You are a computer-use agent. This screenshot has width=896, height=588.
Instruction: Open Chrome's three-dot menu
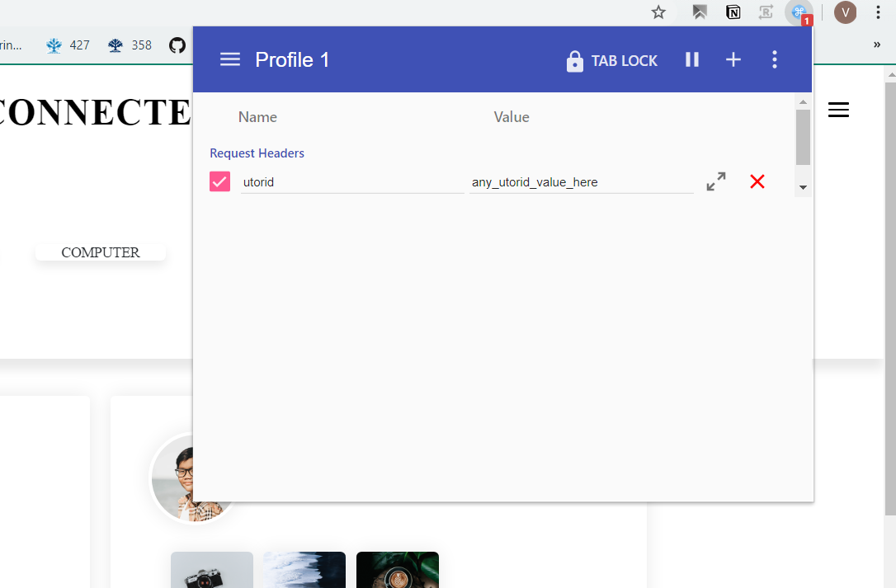tap(878, 12)
